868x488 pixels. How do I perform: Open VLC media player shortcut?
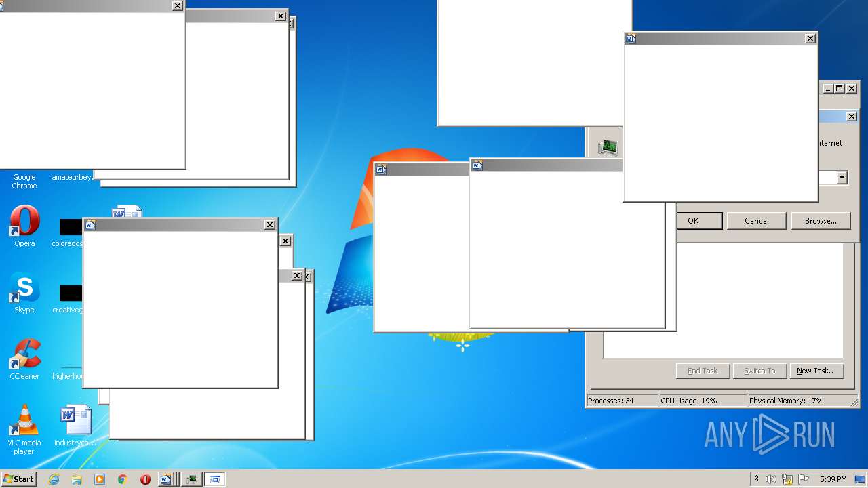[x=24, y=430]
